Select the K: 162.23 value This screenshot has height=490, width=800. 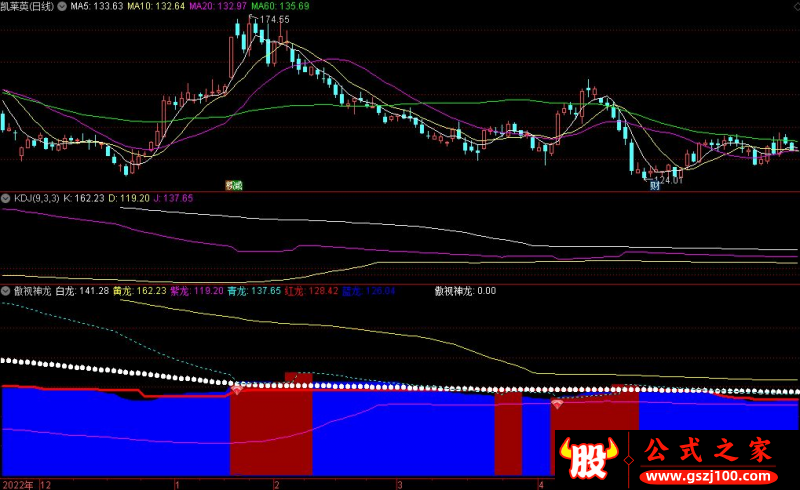click(x=84, y=198)
